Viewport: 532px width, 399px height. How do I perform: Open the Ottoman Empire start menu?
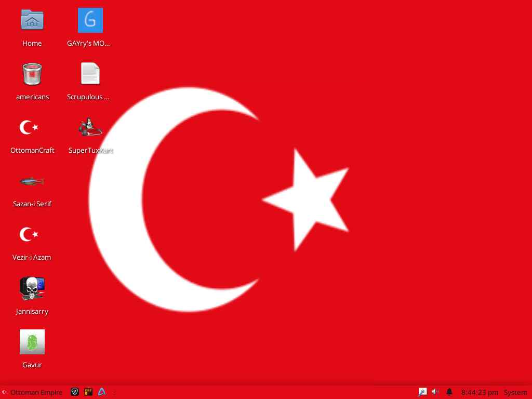tap(32, 392)
